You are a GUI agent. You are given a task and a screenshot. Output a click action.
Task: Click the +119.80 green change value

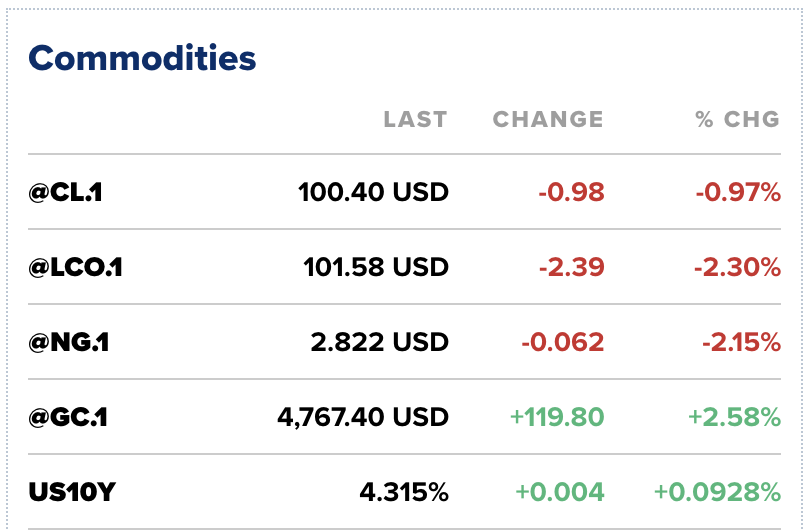pos(557,417)
